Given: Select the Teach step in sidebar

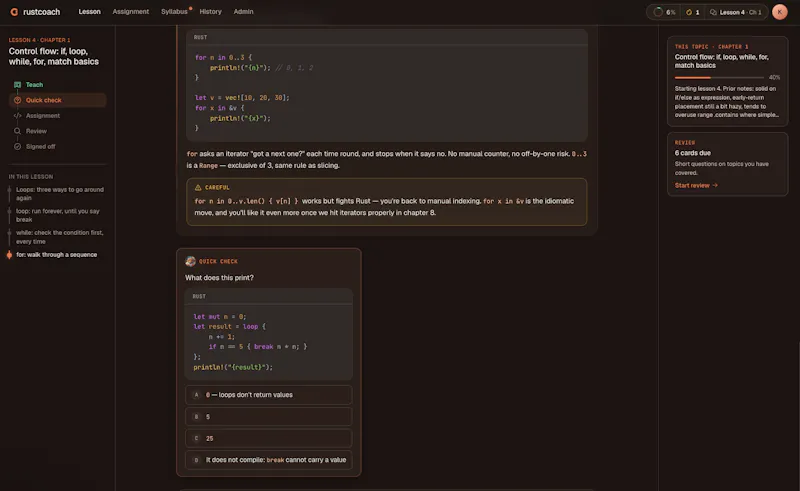Looking at the screenshot, I should click(x=57, y=85).
